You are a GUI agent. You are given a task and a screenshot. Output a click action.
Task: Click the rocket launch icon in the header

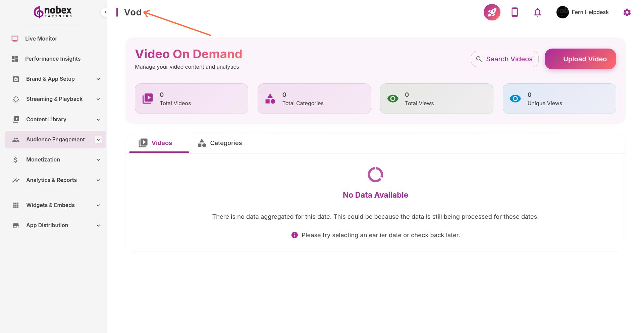click(x=491, y=12)
